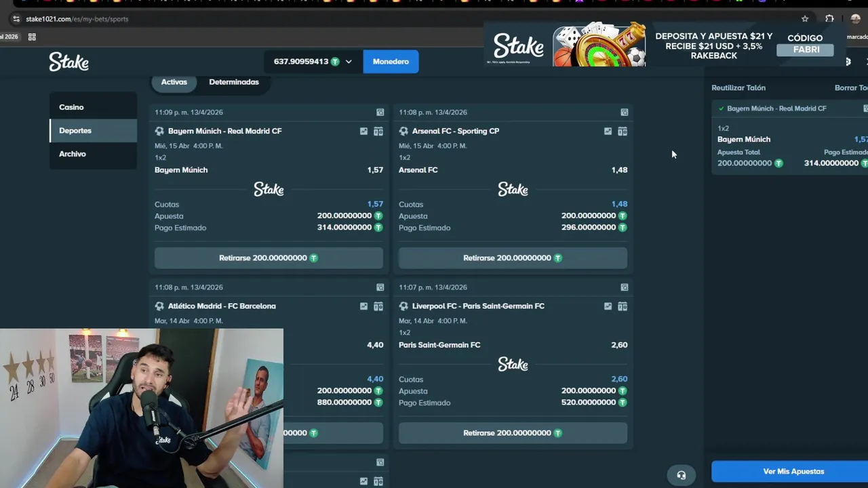Click blue odds 2,60 on Paris Saint-Germain card

pos(619,380)
